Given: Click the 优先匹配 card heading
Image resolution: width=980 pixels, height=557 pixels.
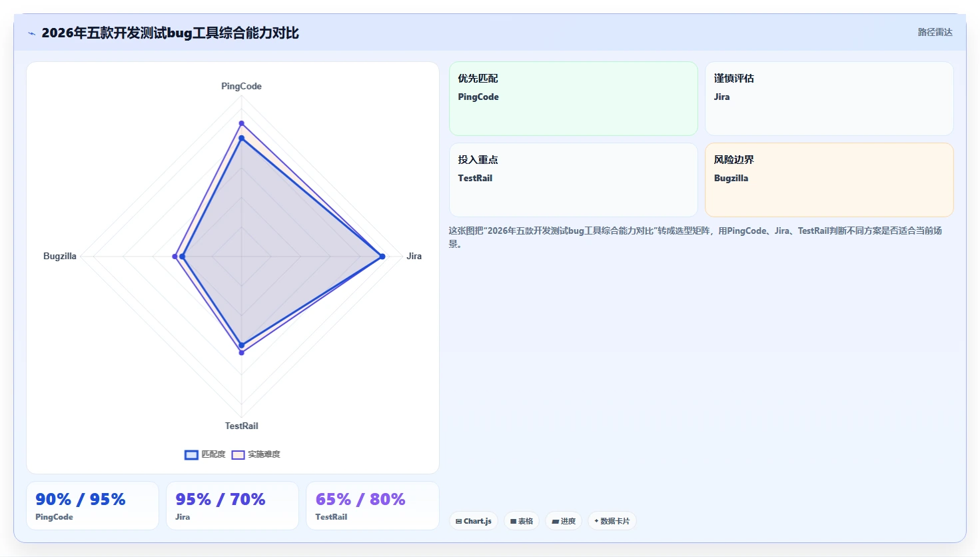Looking at the screenshot, I should point(478,78).
